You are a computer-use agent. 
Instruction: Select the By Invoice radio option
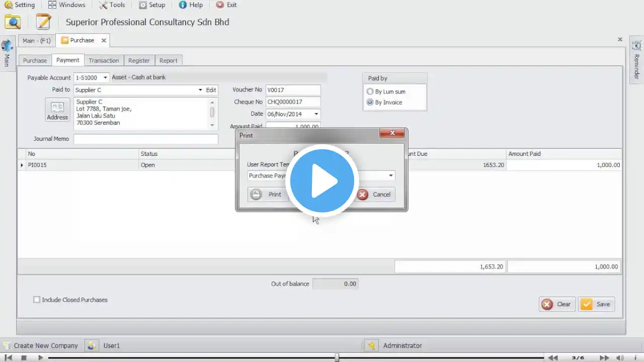click(370, 102)
